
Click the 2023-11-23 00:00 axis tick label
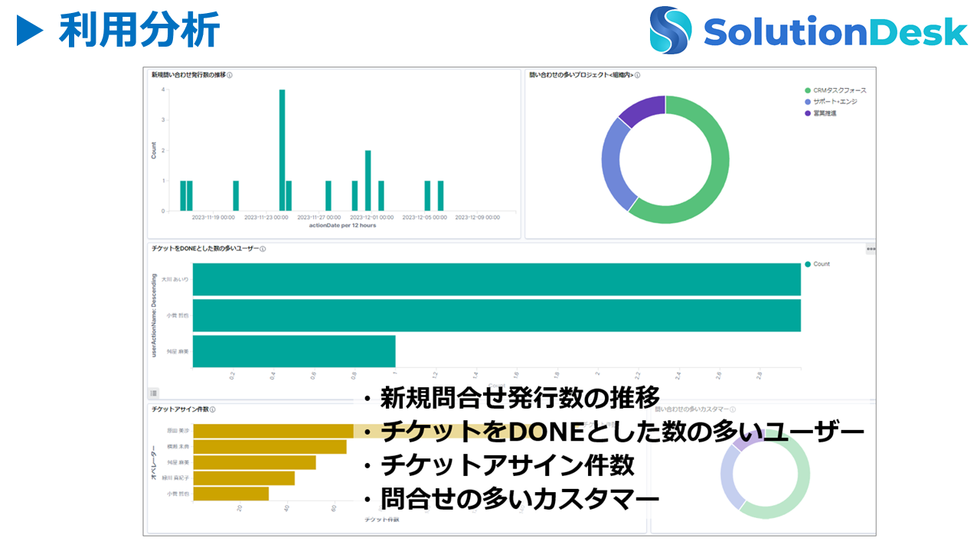[x=266, y=217]
